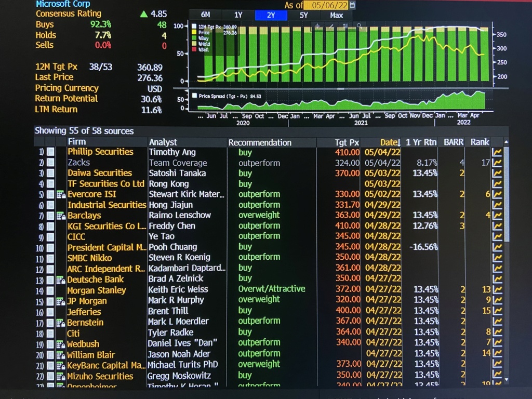The width and height of the screenshot is (532, 399).
Task: Open the Wedbush firm link
Action: [83, 344]
